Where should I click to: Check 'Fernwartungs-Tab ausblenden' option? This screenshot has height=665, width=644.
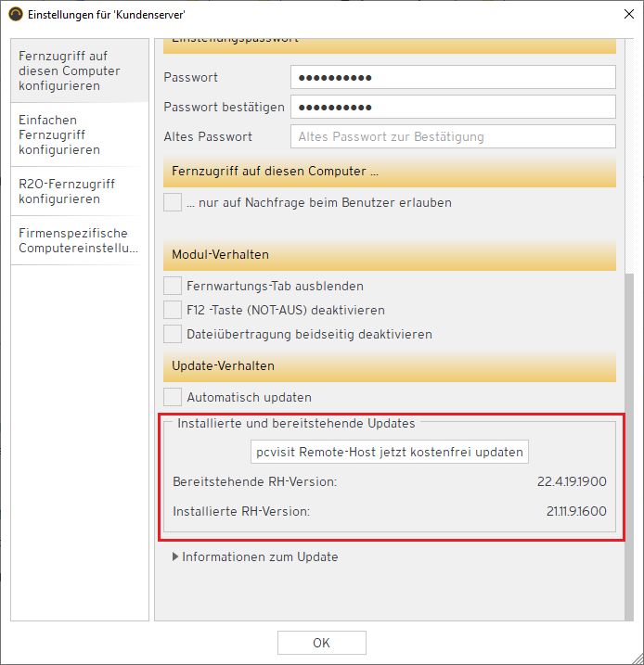[x=173, y=286]
